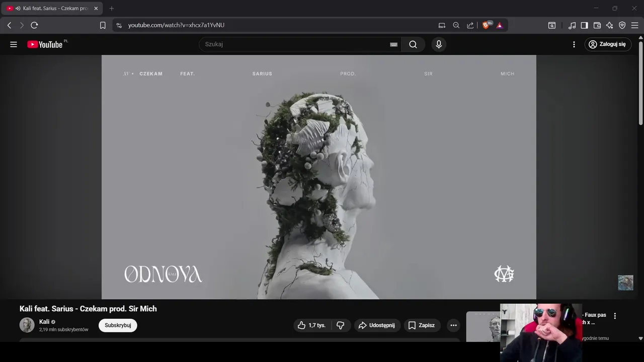This screenshot has width=644, height=362.
Task: Open the media control music note icon
Action: (572, 25)
